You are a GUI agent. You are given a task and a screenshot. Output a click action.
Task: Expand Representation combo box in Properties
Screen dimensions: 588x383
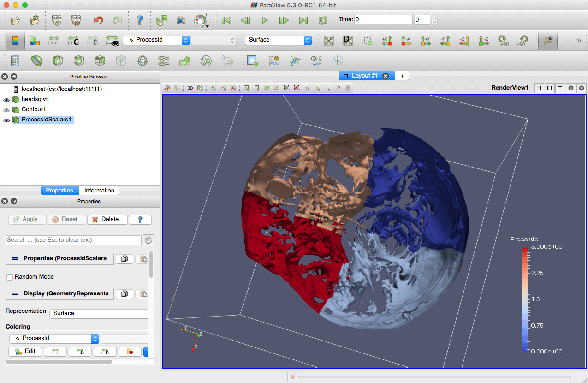(99, 313)
